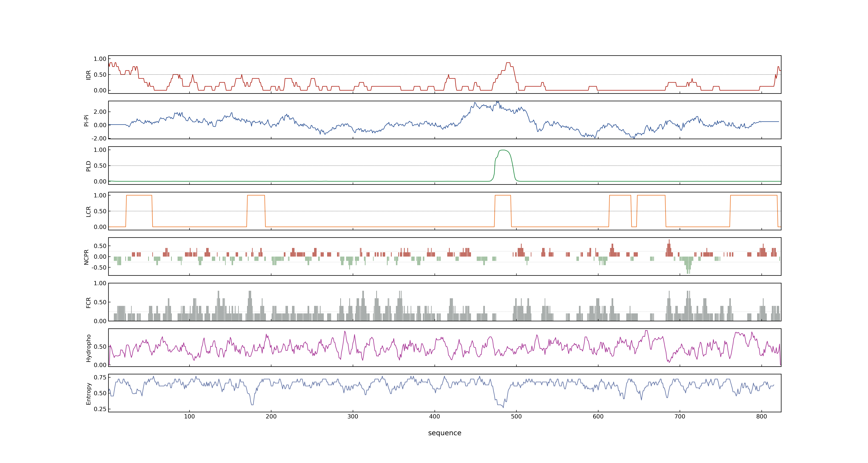Click the LCR axis label
Viewport: 868px width, 463px height.
89,211
